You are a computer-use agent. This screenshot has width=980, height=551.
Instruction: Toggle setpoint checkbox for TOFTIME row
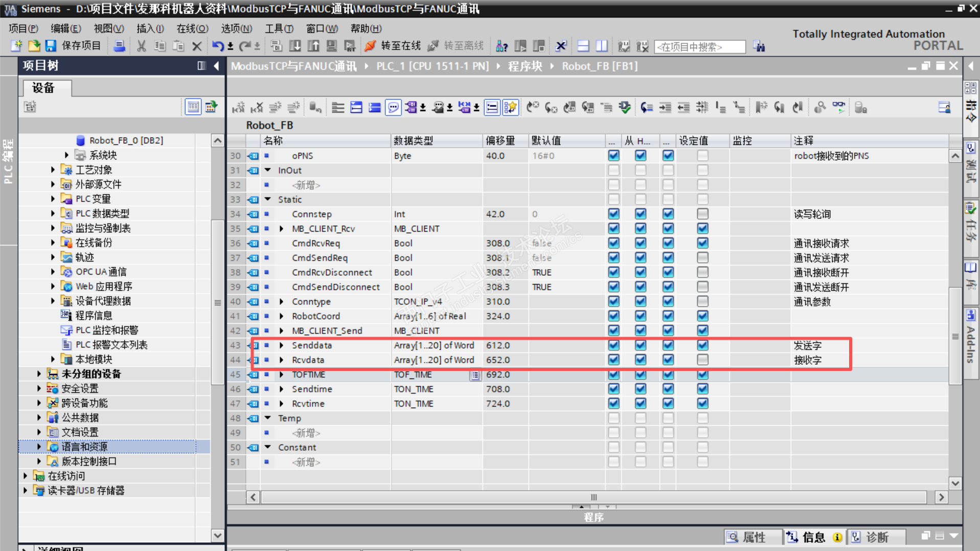[703, 374]
